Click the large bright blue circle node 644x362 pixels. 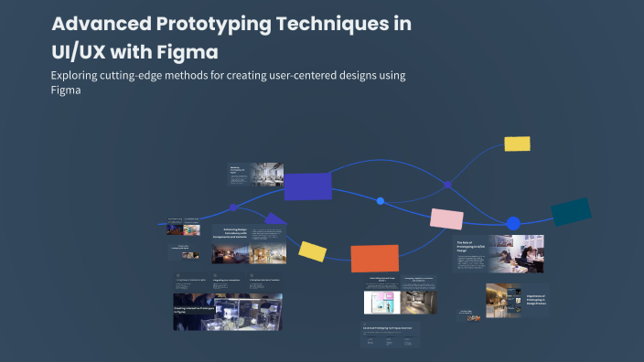513,224
